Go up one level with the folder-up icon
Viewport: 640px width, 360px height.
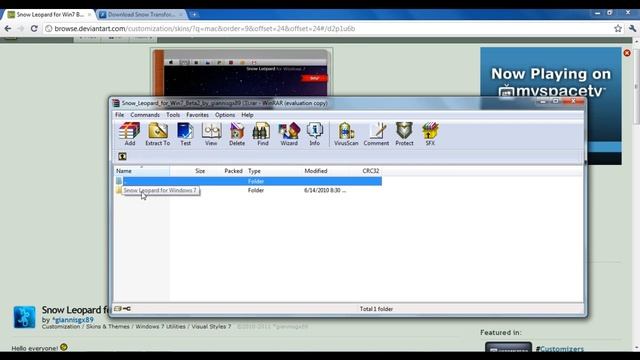pyautogui.click(x=122, y=156)
